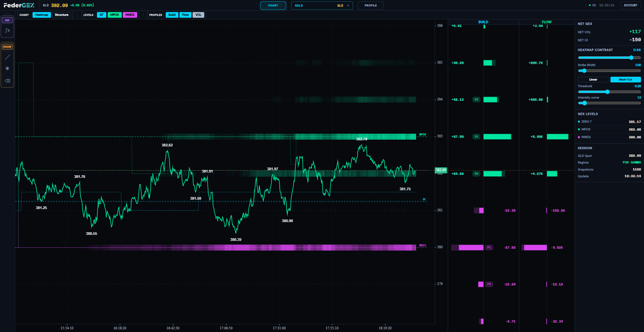Screen dimensions: 644x332
Task: Toggle the Heatmap chart mode
Action: click(42, 15)
